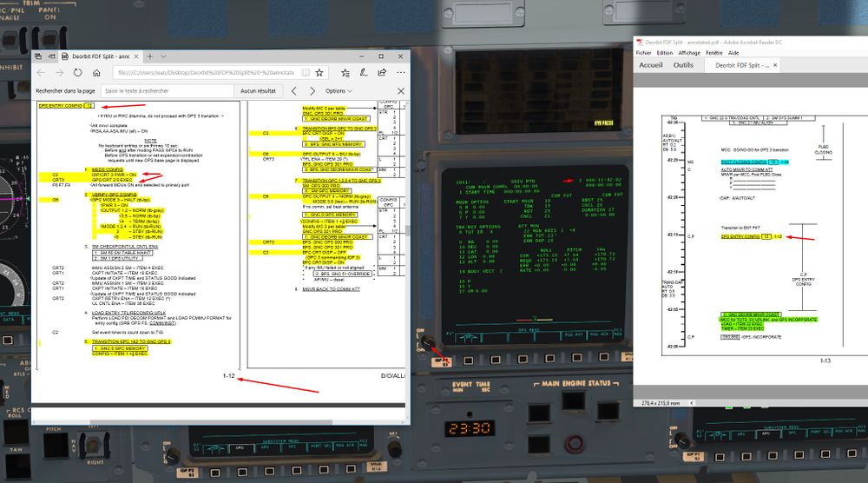The height and width of the screenshot is (483, 868).
Task: Open the Fichier menu in Acrobat Reader
Action: (643, 53)
